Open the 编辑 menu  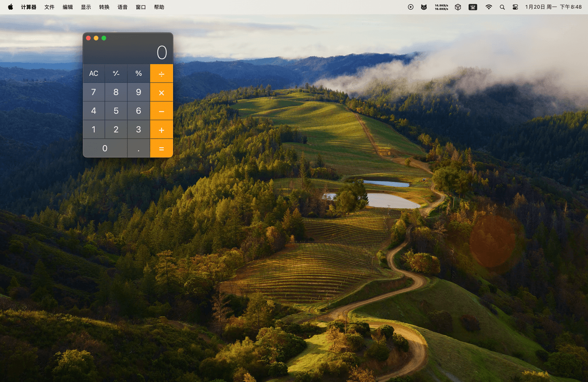coord(68,7)
